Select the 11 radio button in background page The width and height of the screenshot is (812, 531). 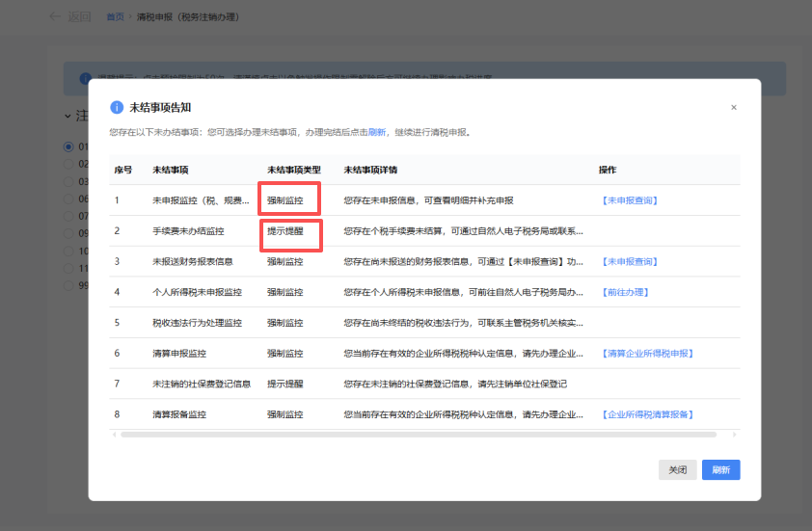pyautogui.click(x=68, y=268)
